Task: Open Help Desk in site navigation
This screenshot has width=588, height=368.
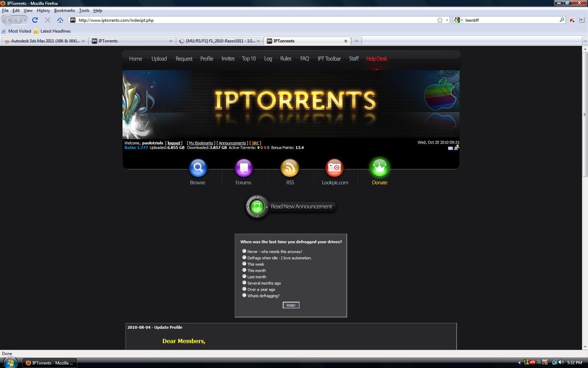Action: coord(377,59)
